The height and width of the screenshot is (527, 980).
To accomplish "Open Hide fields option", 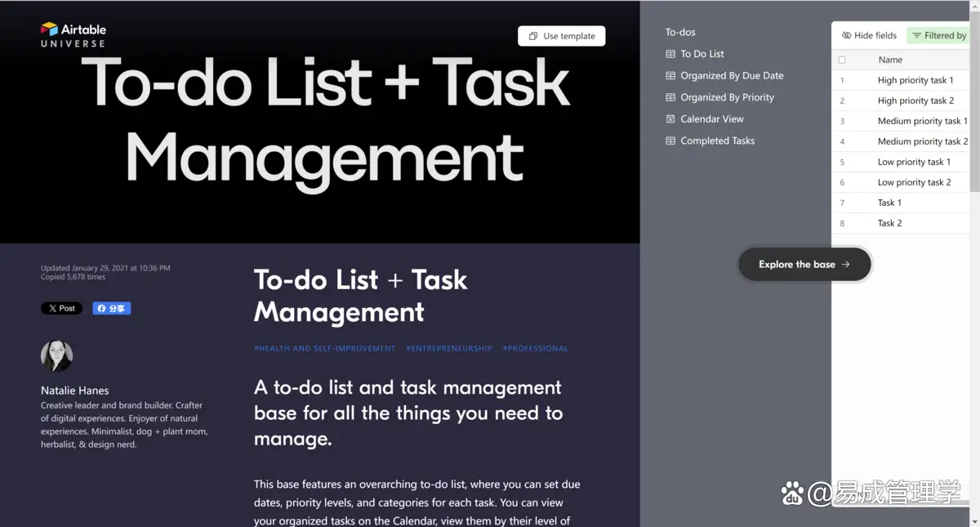I will point(869,36).
